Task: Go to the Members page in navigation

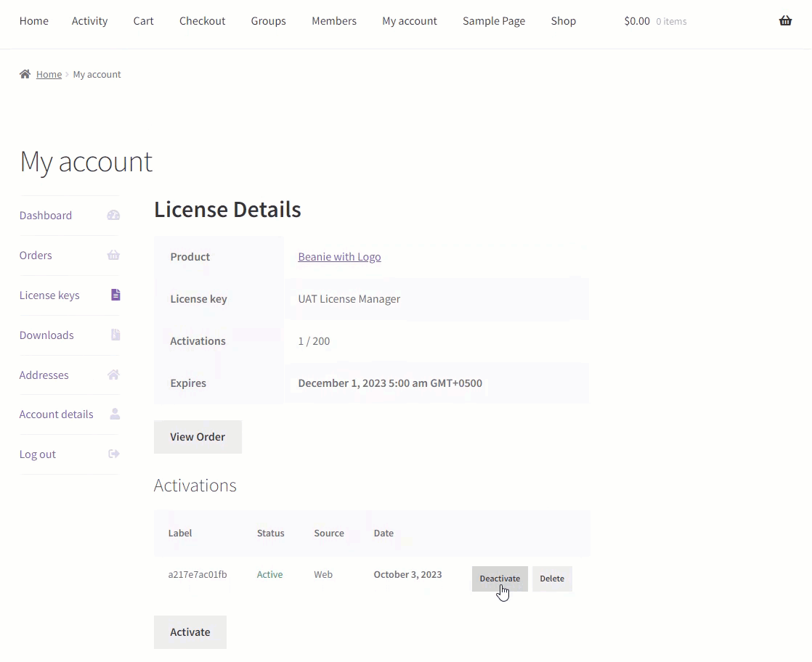Action: (x=334, y=21)
